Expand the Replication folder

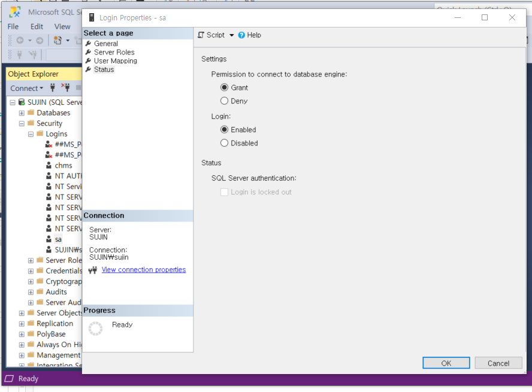point(22,324)
